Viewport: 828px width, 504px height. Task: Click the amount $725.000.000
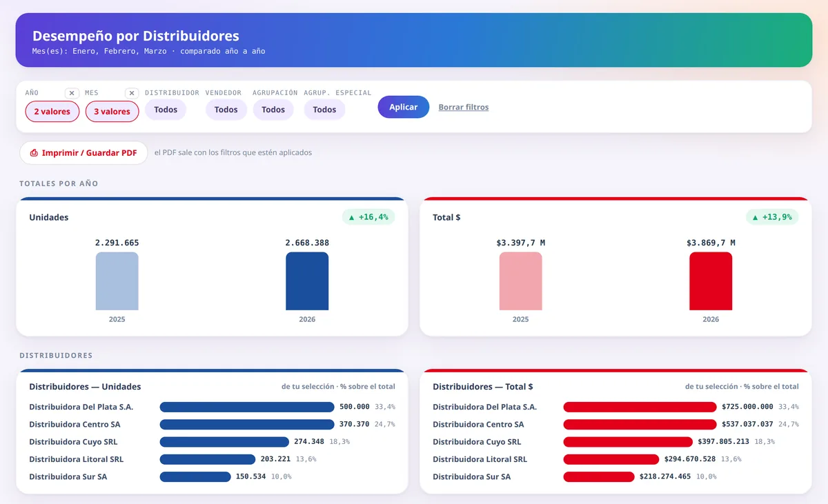point(747,407)
